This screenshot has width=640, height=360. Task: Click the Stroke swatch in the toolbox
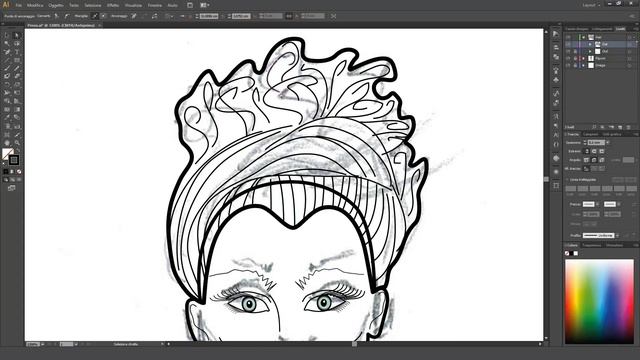tap(14, 160)
